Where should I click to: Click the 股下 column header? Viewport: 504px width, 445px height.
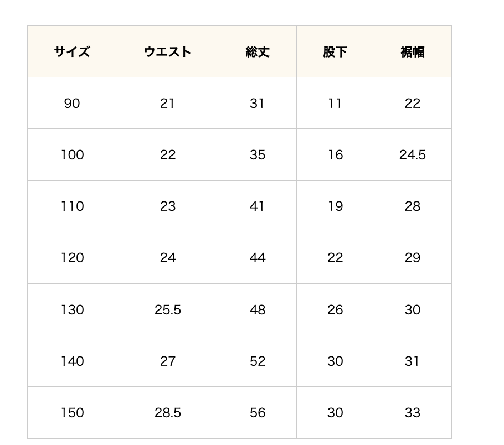pyautogui.click(x=335, y=52)
